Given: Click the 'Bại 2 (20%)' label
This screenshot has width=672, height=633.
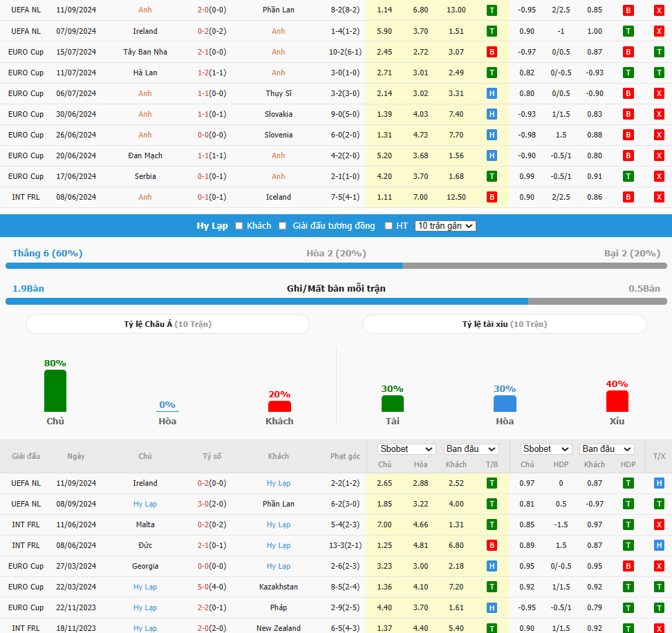Looking at the screenshot, I should (632, 253).
